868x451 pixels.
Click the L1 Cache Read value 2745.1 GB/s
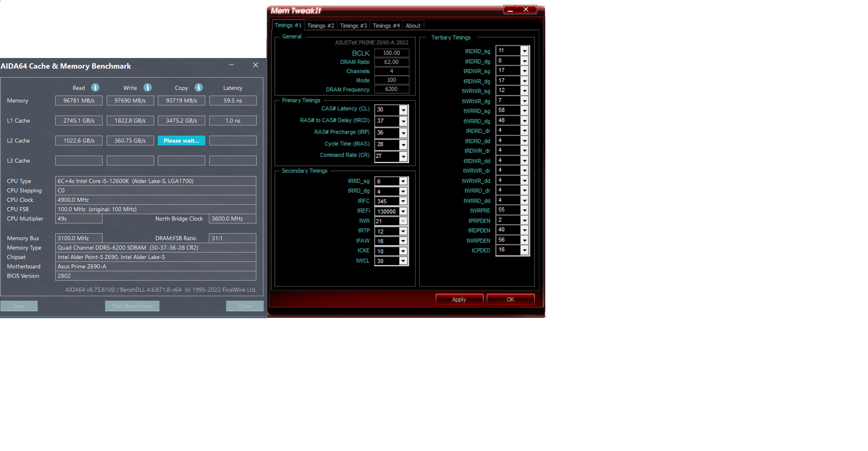(x=79, y=121)
